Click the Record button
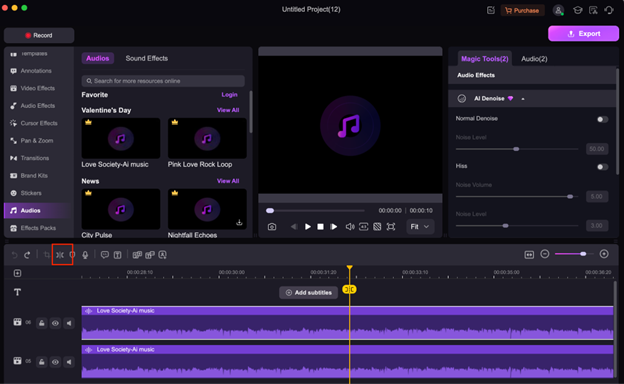624x384 pixels. click(x=39, y=35)
